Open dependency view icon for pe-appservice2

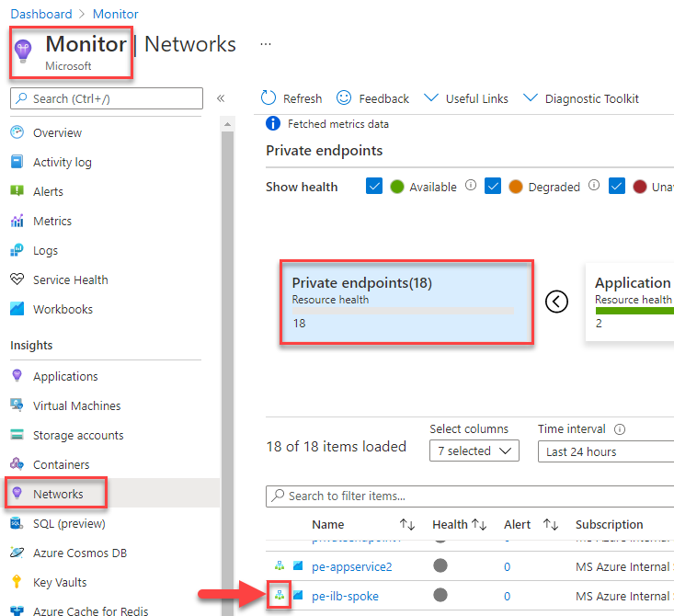(x=280, y=565)
